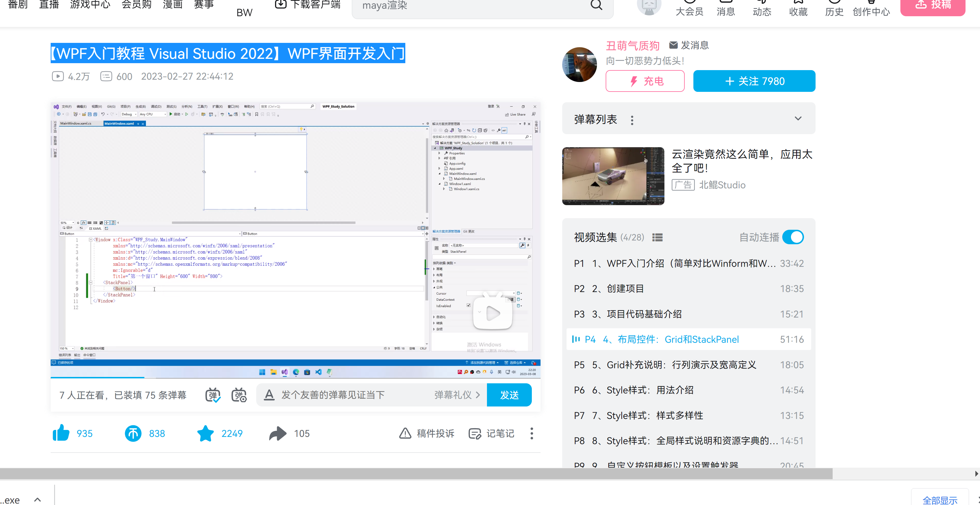This screenshot has height=505, width=980.
Task: Click the search magnifier icon
Action: tap(596, 5)
